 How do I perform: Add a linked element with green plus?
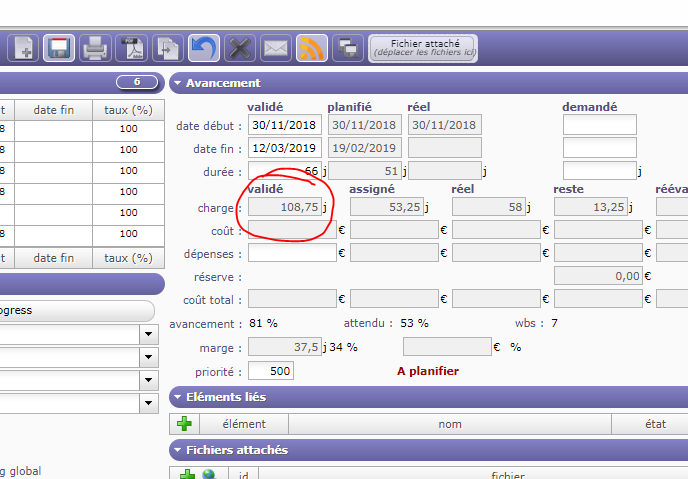click(x=184, y=424)
